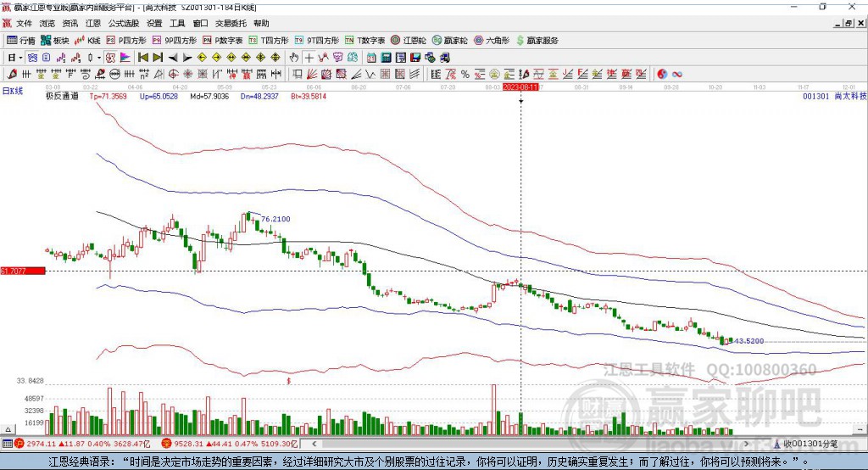Open the 9T四方形 tool
This screenshot has width=868, height=470.
tap(317, 41)
